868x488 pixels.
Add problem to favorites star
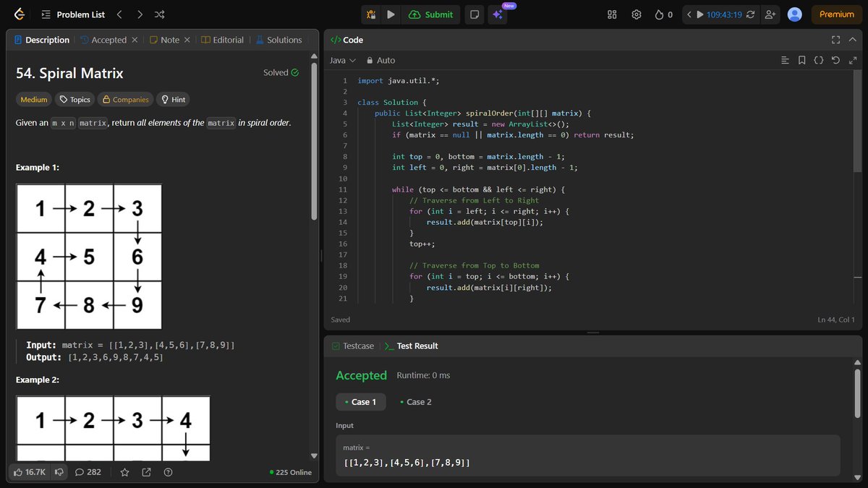[x=124, y=472]
